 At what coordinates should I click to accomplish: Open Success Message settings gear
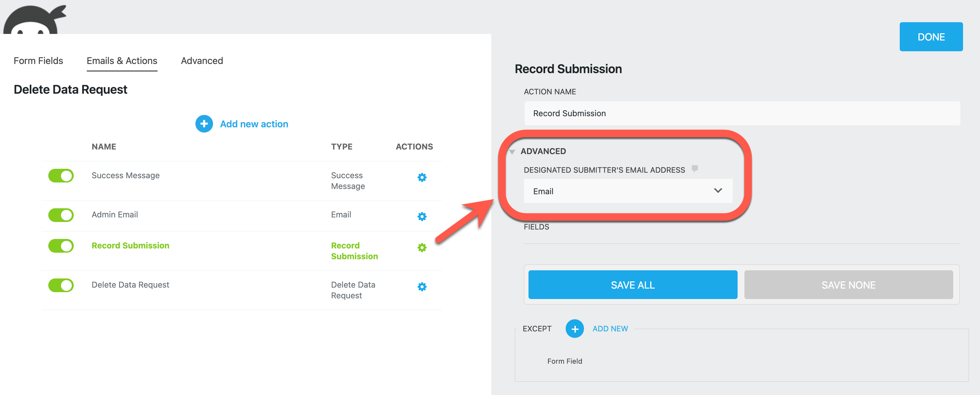422,177
